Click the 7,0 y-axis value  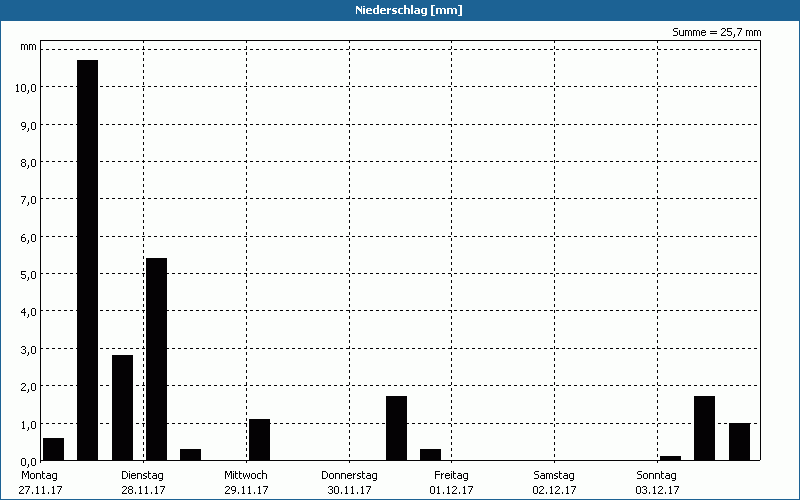click(28, 200)
